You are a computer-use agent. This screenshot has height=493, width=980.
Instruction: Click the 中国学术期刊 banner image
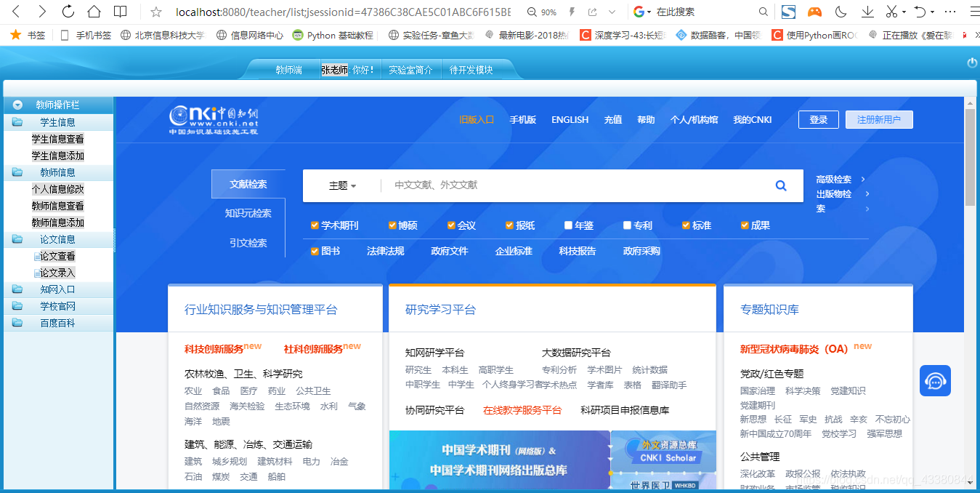click(x=499, y=461)
